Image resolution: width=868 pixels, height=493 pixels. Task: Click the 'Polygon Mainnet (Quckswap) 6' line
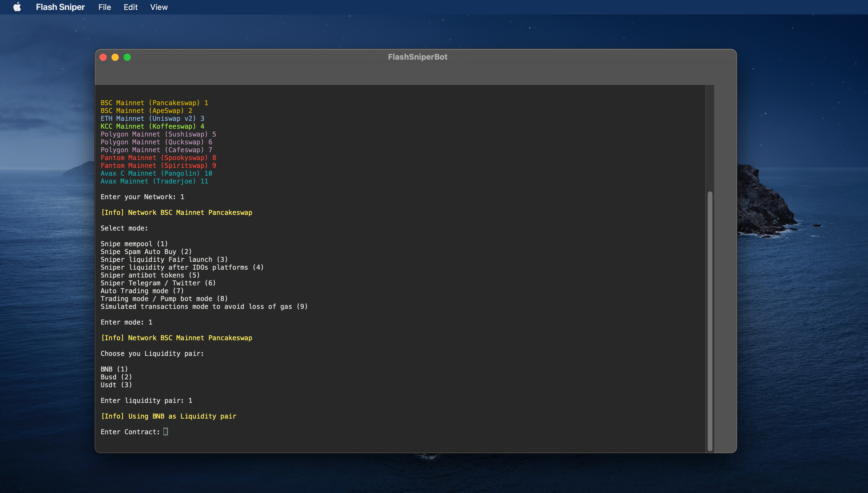(156, 142)
